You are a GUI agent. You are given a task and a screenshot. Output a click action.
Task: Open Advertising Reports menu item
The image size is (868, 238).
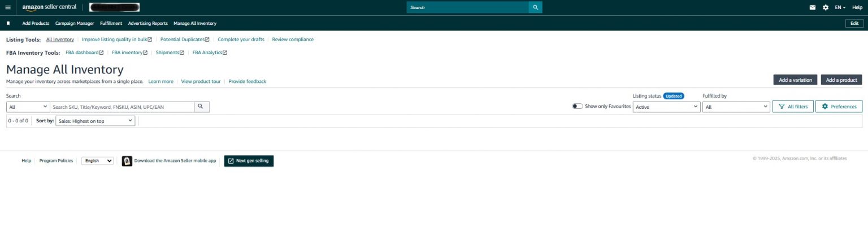coord(147,23)
